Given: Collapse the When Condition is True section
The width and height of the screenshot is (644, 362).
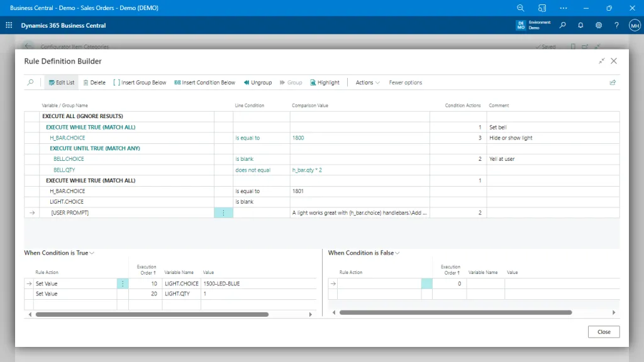Looking at the screenshot, I should (x=93, y=253).
